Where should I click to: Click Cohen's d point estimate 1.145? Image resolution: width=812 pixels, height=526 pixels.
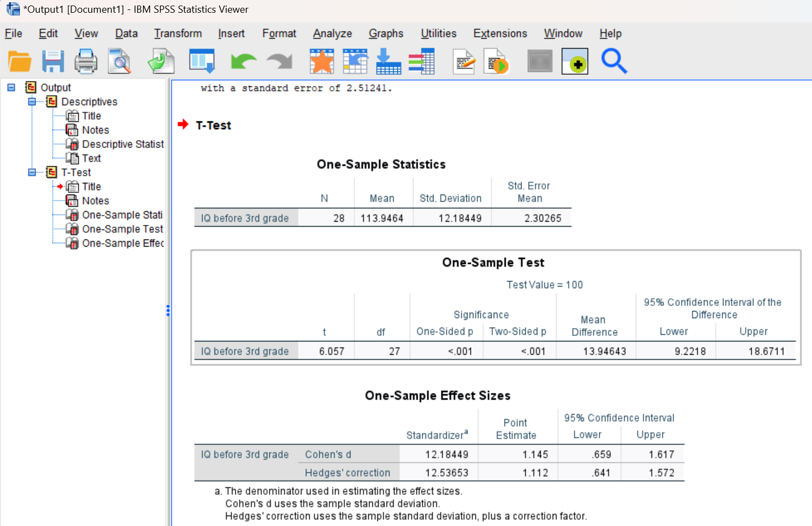(x=535, y=454)
